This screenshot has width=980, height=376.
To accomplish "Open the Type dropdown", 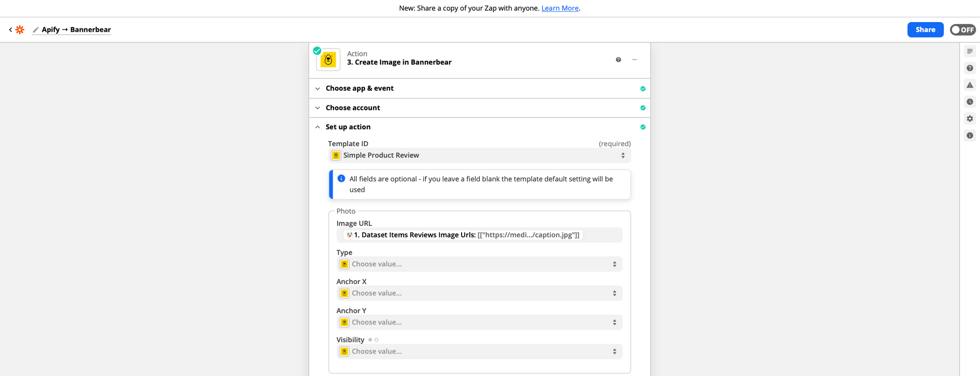I will point(479,264).
